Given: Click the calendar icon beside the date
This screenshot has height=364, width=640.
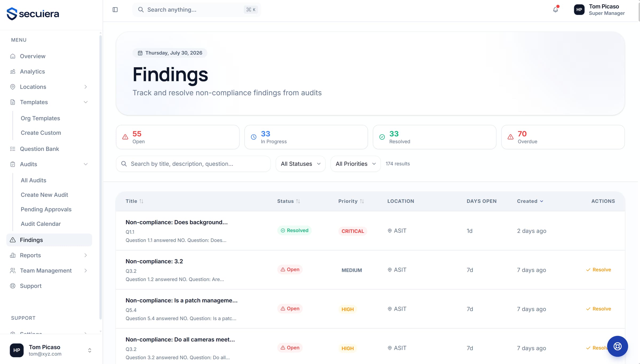Looking at the screenshot, I should tap(140, 53).
